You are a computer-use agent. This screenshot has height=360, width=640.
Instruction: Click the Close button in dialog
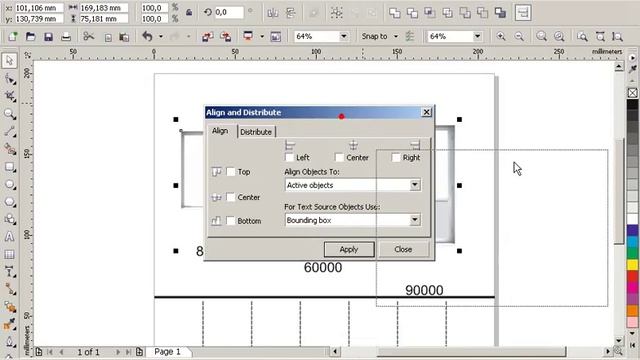[403, 249]
